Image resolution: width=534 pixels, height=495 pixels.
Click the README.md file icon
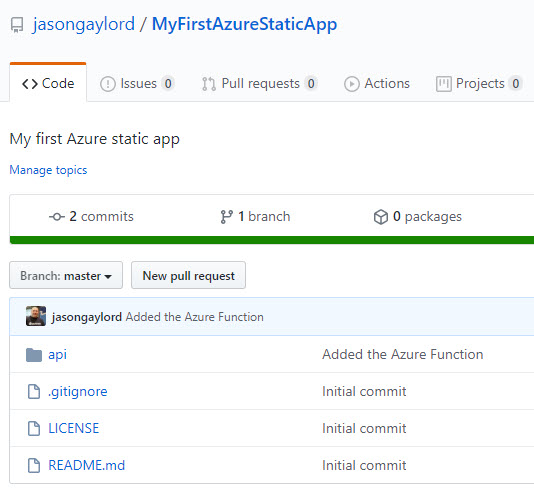pyautogui.click(x=34, y=466)
